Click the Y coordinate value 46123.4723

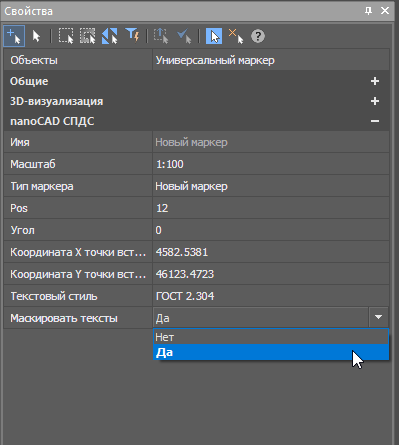[x=271, y=274]
